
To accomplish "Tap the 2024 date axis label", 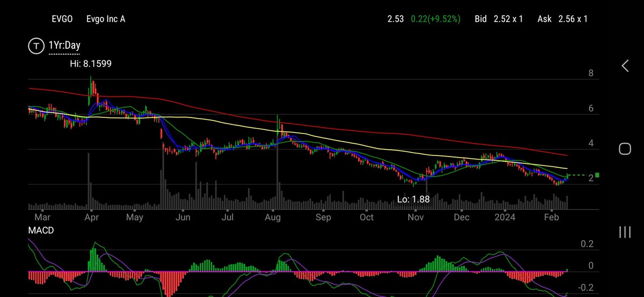I will (x=505, y=217).
